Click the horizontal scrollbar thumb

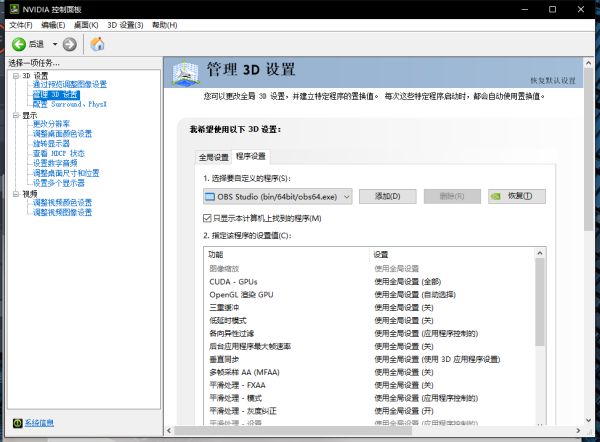click(293, 431)
